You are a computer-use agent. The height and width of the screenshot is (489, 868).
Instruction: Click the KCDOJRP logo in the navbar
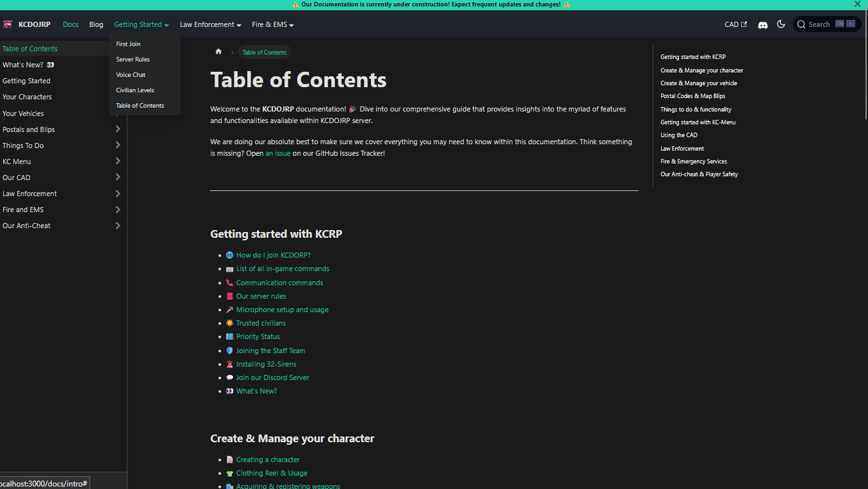(27, 24)
